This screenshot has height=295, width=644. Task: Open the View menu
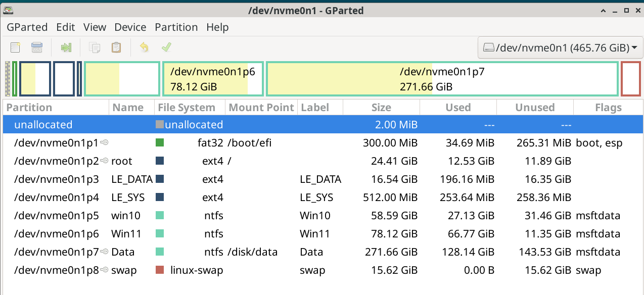click(95, 27)
